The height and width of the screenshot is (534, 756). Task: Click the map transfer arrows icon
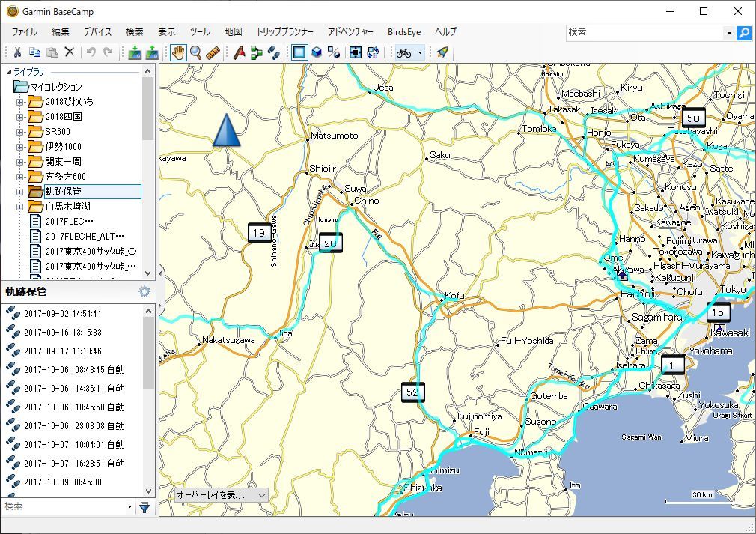coord(373,52)
